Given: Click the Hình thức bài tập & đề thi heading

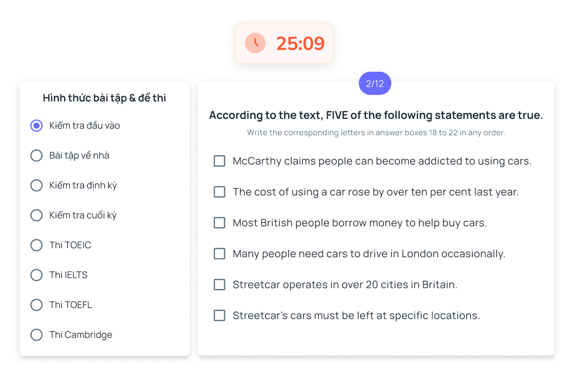Looking at the screenshot, I should tap(105, 98).
